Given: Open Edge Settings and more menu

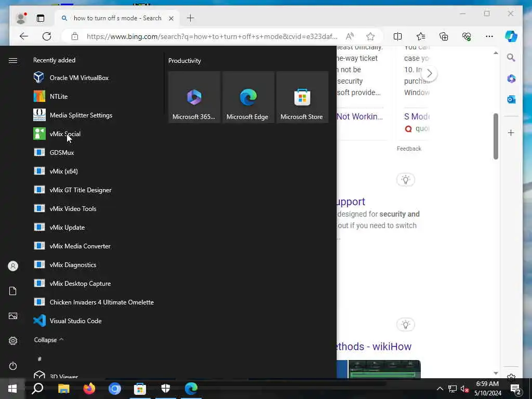Looking at the screenshot, I should pos(489,36).
